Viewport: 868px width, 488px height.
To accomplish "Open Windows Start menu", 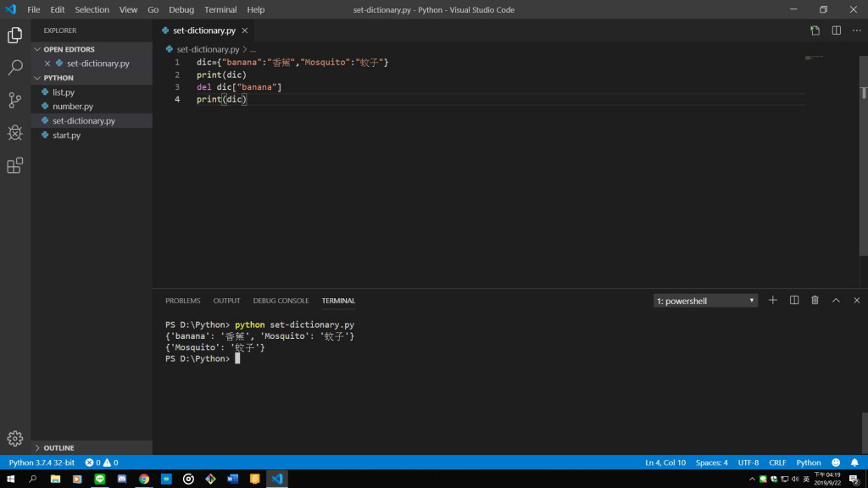I will click(10, 480).
